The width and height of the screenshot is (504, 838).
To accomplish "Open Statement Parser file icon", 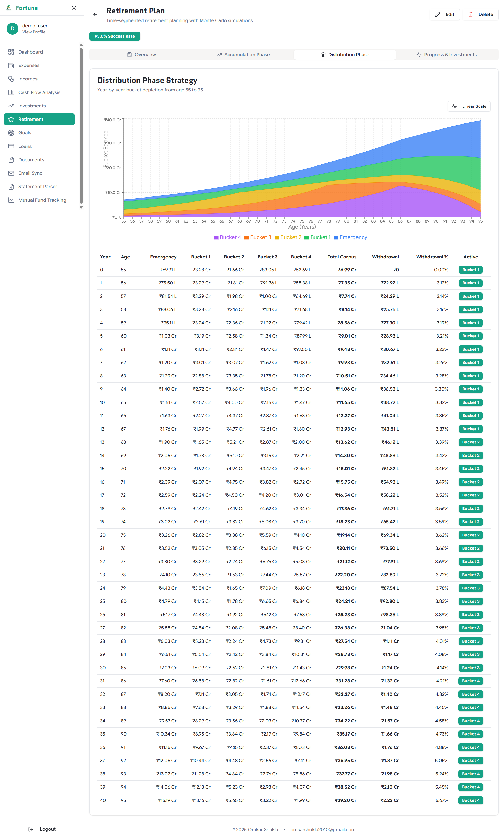I will 11,187.
